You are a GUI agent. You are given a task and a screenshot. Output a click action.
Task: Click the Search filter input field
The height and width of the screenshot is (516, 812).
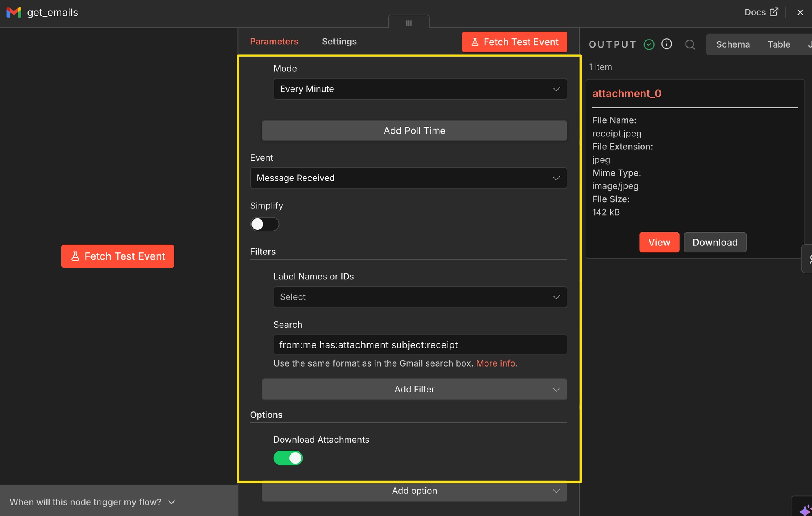(x=420, y=345)
